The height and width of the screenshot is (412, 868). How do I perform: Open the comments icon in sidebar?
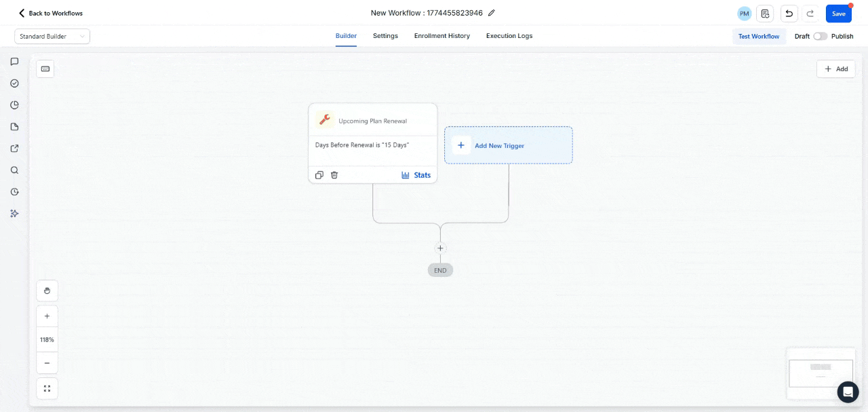[x=14, y=62]
